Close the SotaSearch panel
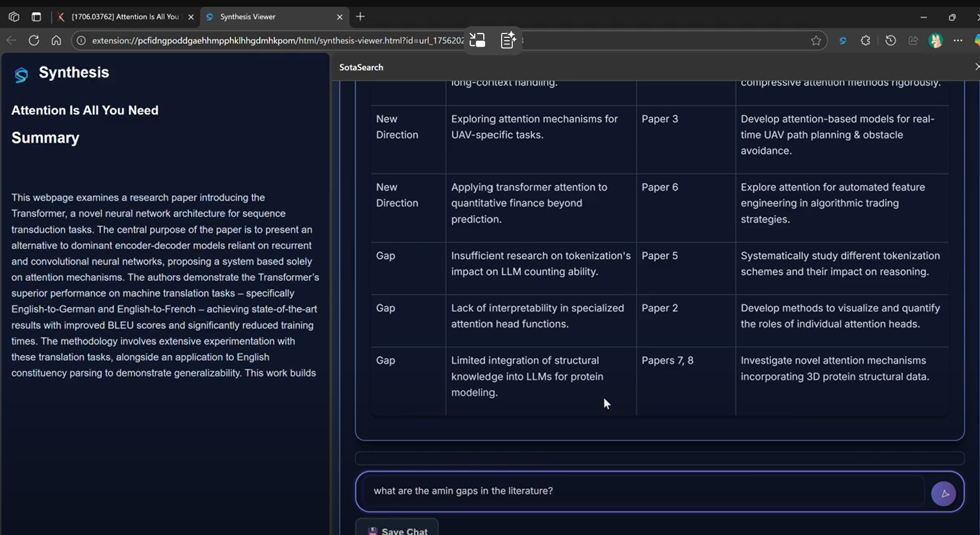Viewport: 980px width, 535px height. tap(977, 67)
